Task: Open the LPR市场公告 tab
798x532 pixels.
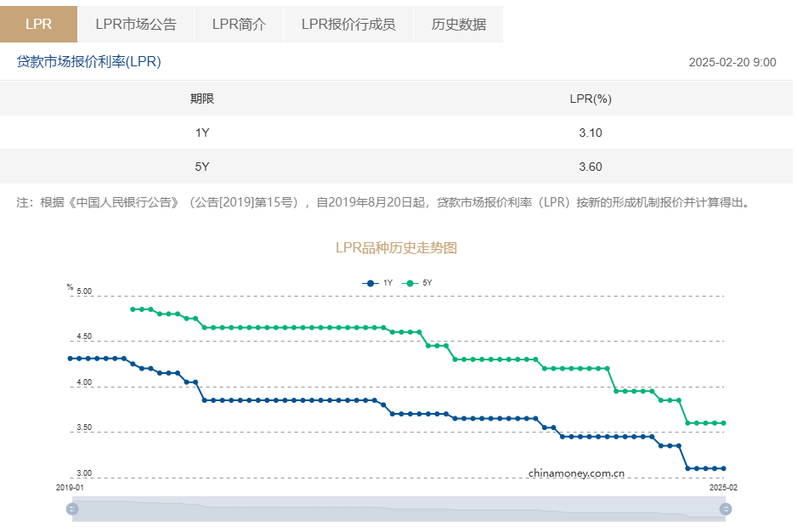Action: coord(136,24)
